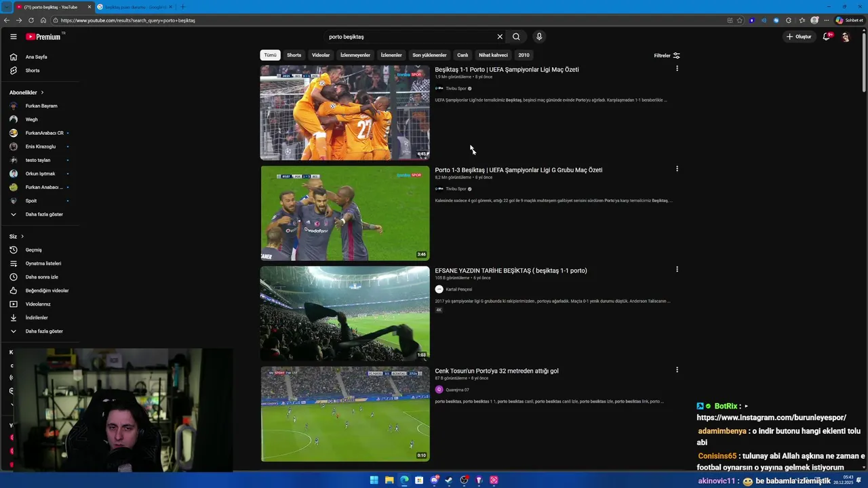Open Tivibu Spor channel under first video
Viewport: 868px width, 488px height.
tap(456, 89)
